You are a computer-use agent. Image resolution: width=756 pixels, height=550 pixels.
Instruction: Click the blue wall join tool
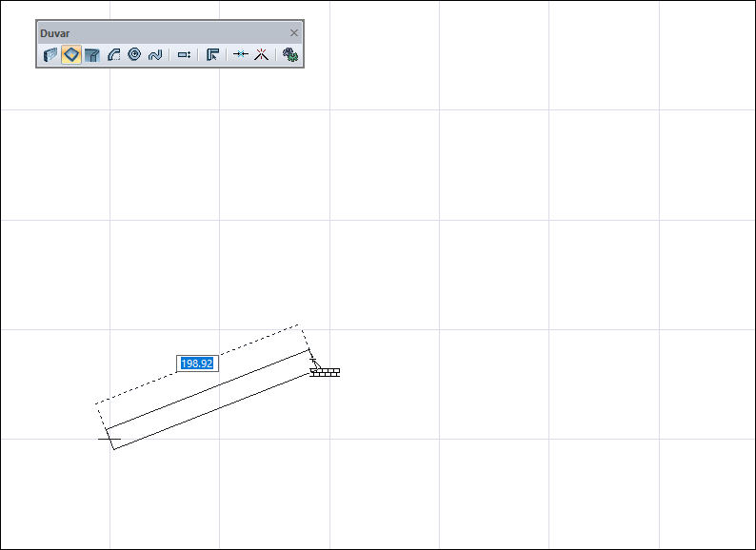click(241, 54)
